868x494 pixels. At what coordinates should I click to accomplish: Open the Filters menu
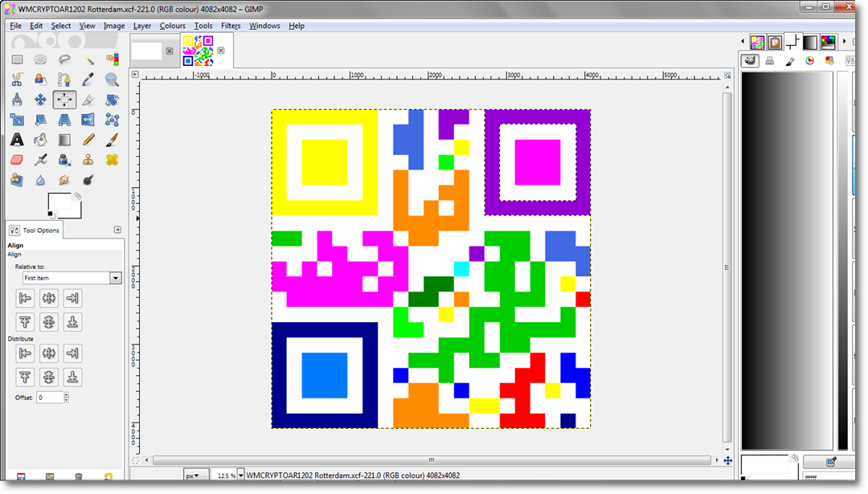tap(231, 26)
